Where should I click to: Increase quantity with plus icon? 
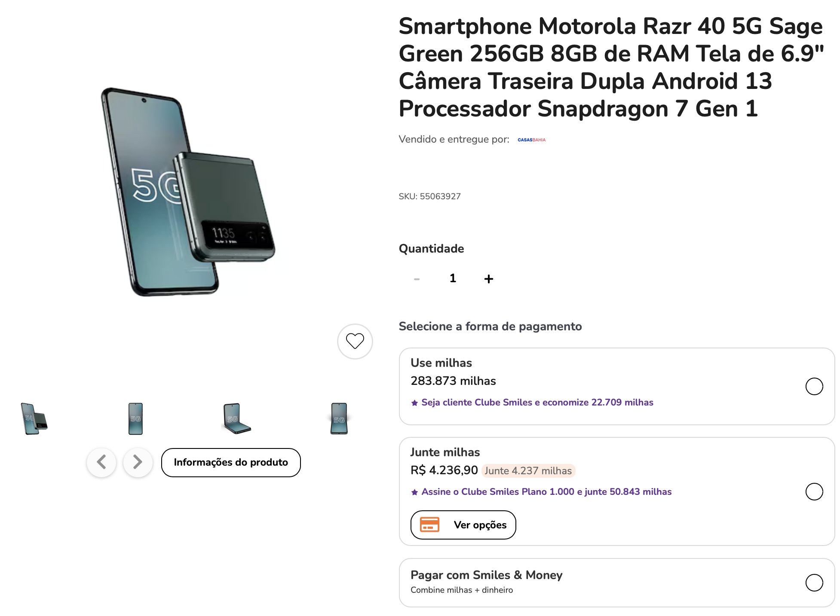488,279
